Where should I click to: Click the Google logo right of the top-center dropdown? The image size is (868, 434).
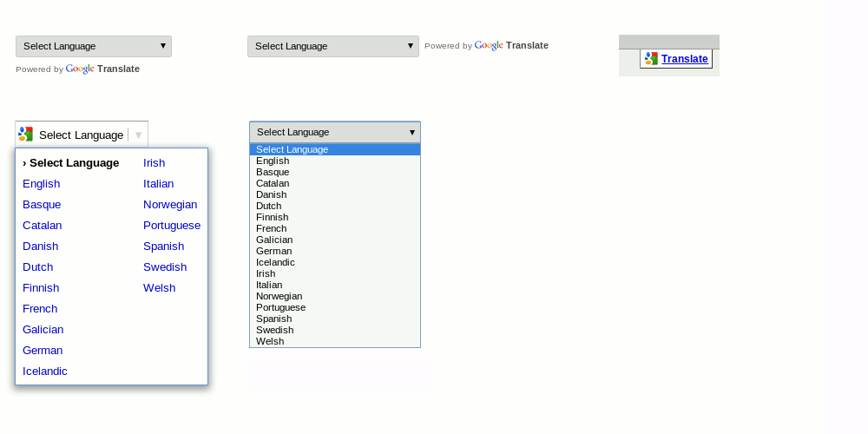[x=489, y=46]
